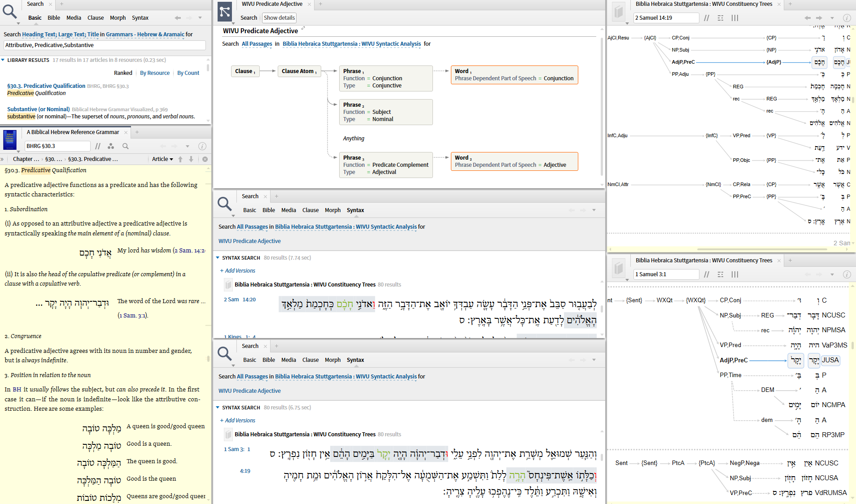Click the book icon of the 1 Samuel 3:1 trees panel
This screenshot has height=504, width=856.
[619, 268]
